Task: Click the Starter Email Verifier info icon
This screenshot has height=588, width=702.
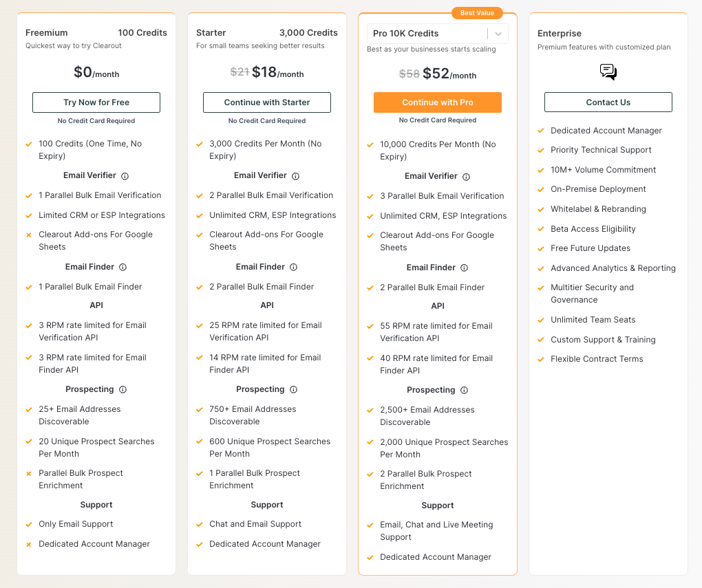Action: pos(296,176)
